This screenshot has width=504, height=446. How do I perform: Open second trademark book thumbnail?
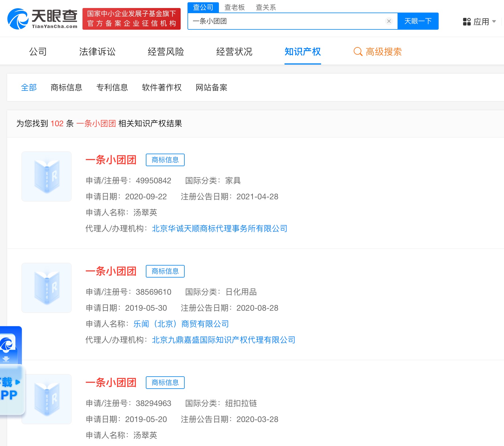47,288
